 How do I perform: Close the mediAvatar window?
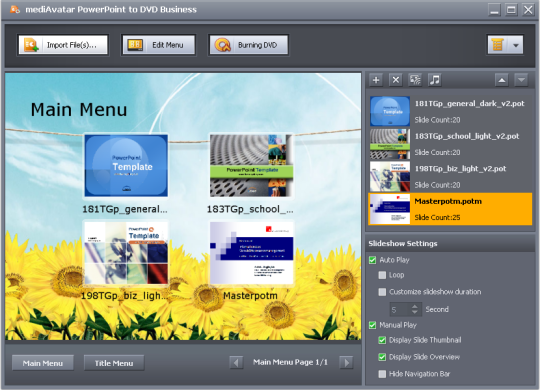tap(528, 10)
